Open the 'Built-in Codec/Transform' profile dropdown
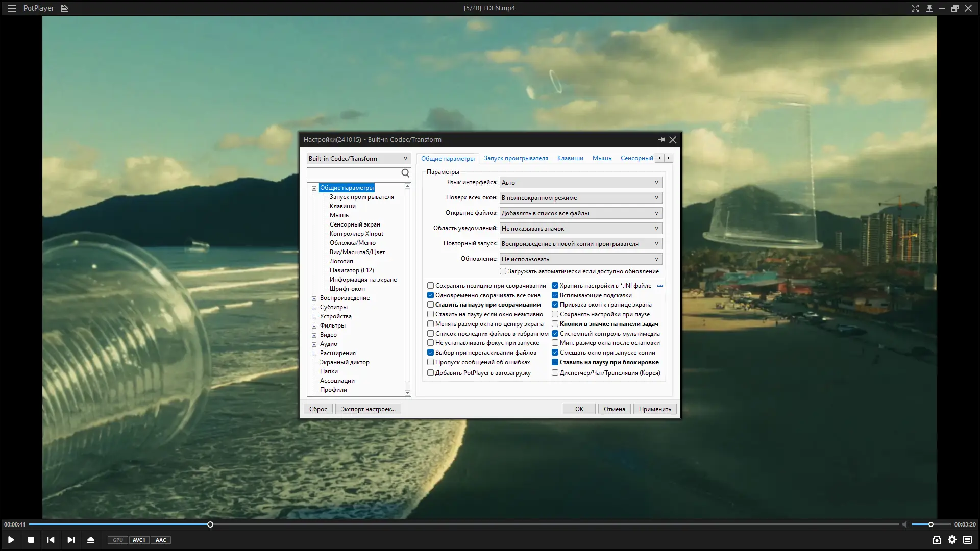The height and width of the screenshot is (551, 980). click(358, 159)
